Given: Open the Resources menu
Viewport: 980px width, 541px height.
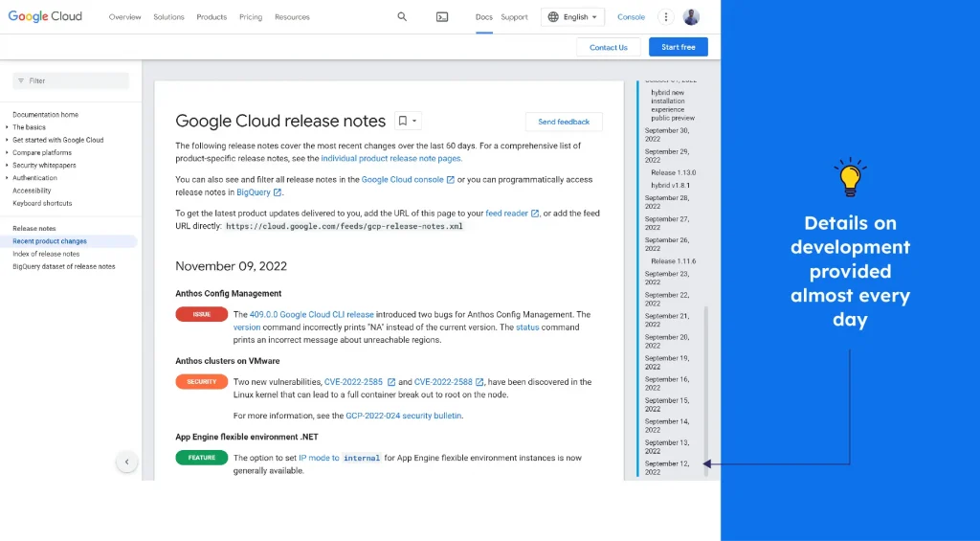Looking at the screenshot, I should [x=292, y=17].
